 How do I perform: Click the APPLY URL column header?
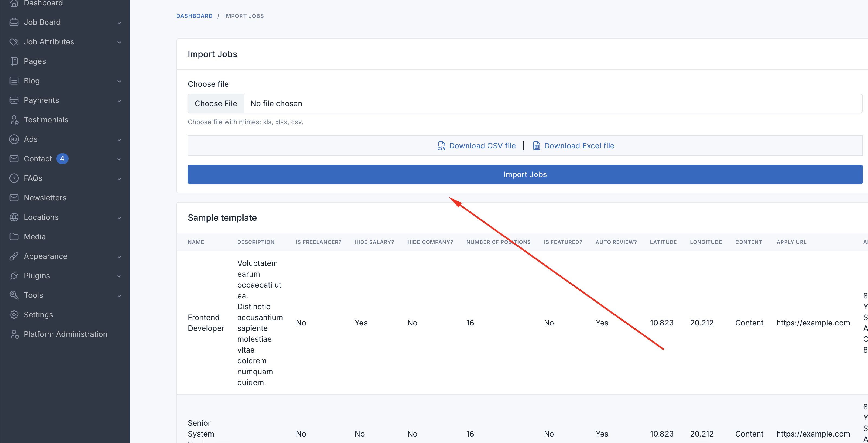coord(791,242)
